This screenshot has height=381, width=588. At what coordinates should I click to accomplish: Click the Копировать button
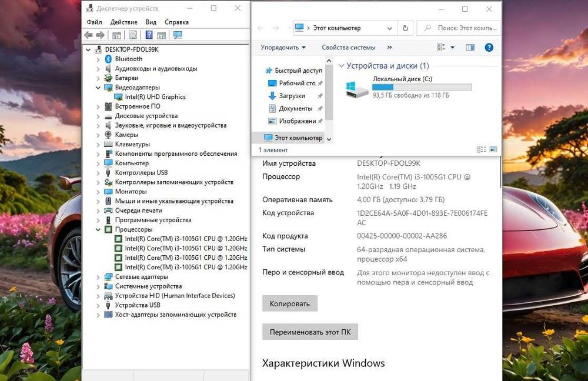click(x=290, y=303)
